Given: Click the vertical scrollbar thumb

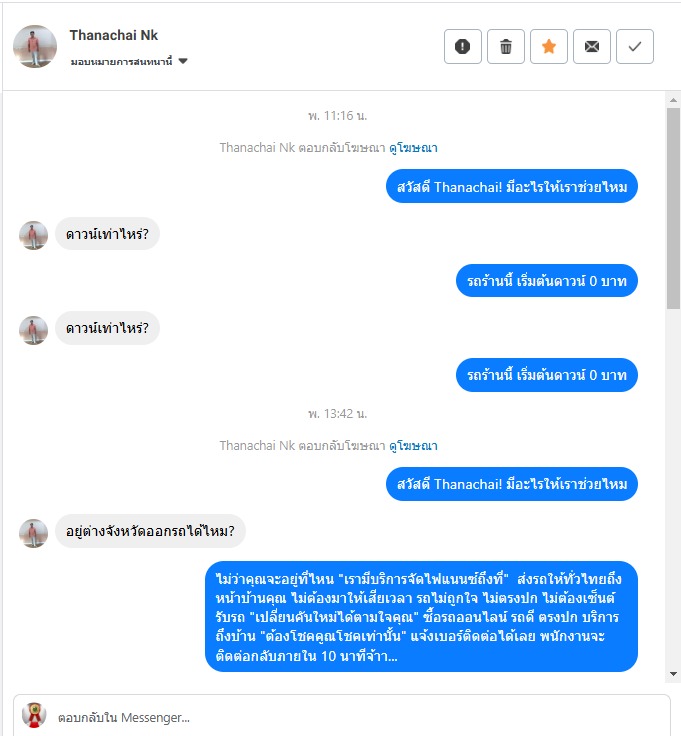Looking at the screenshot, I should pyautogui.click(x=673, y=208).
